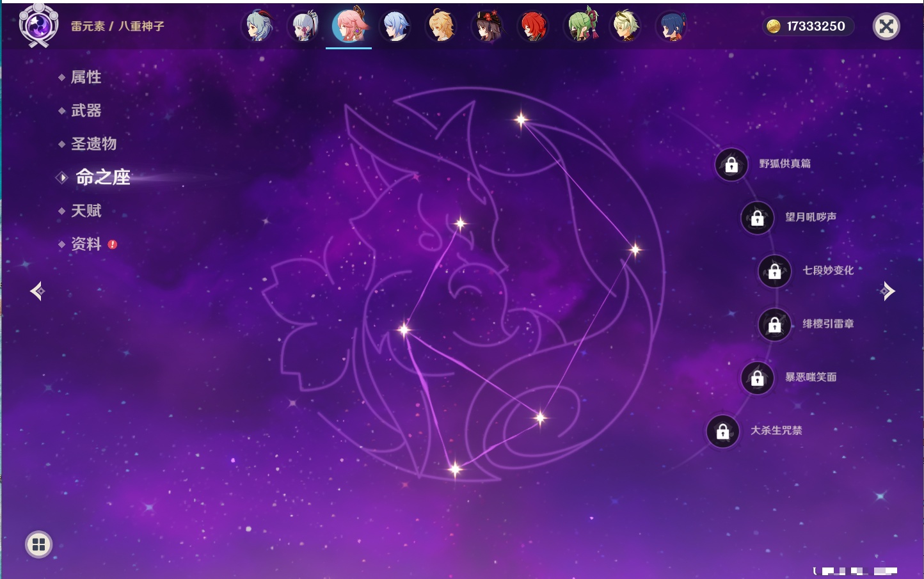Viewport: 924px width, 579px height.
Task: Click the Mora coin currency icon
Action: 774,26
